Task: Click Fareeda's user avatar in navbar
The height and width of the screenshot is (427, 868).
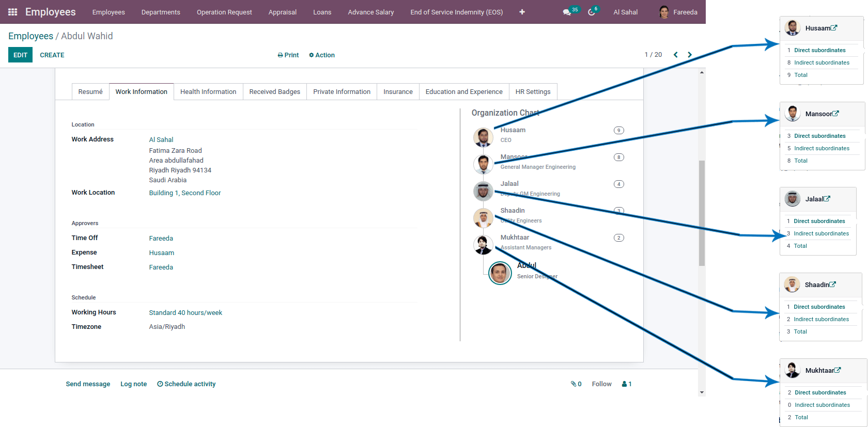Action: pyautogui.click(x=664, y=12)
